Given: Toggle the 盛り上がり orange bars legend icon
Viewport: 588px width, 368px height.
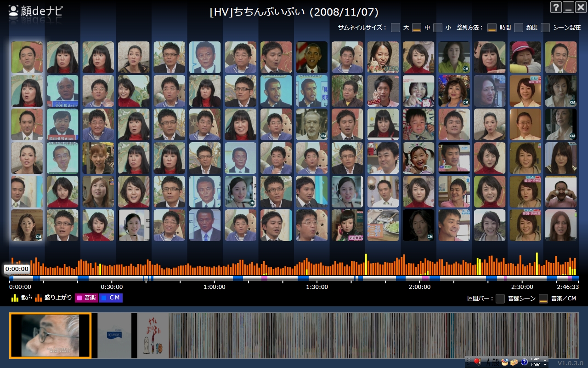Looking at the screenshot, I should pos(39,298).
